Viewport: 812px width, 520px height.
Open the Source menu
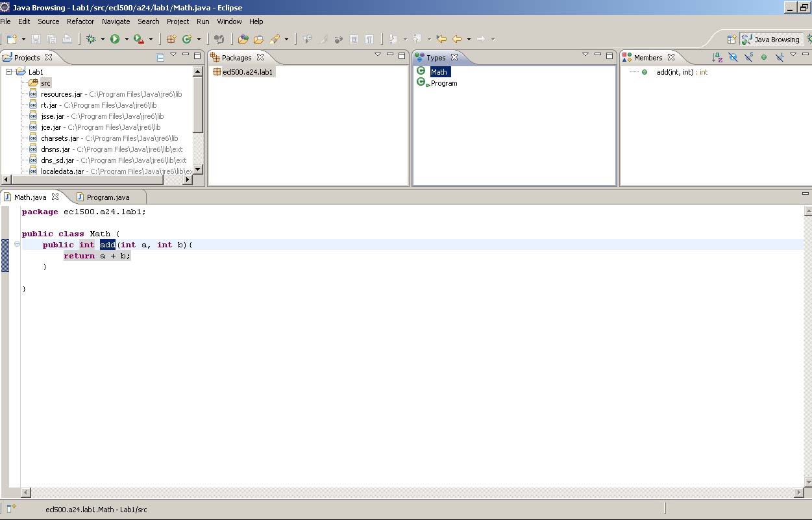49,21
